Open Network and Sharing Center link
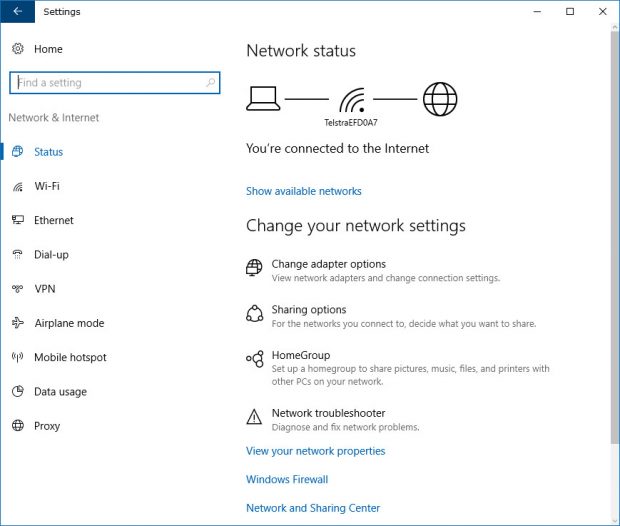Image resolution: width=620 pixels, height=526 pixels. 313,508
